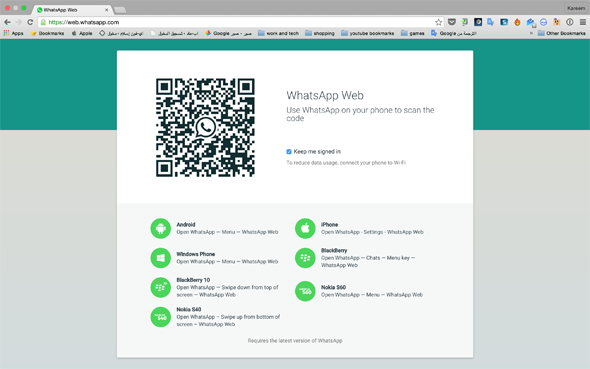Open a new tab beside WhatsApp Web
Image resolution: width=590 pixels, height=369 pixels.
coord(120,10)
